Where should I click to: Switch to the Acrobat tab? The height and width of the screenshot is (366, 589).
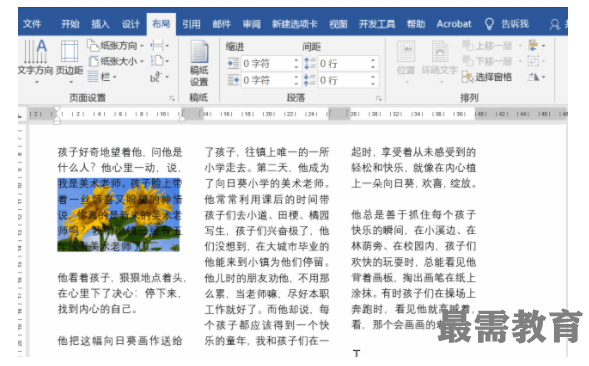click(x=454, y=24)
